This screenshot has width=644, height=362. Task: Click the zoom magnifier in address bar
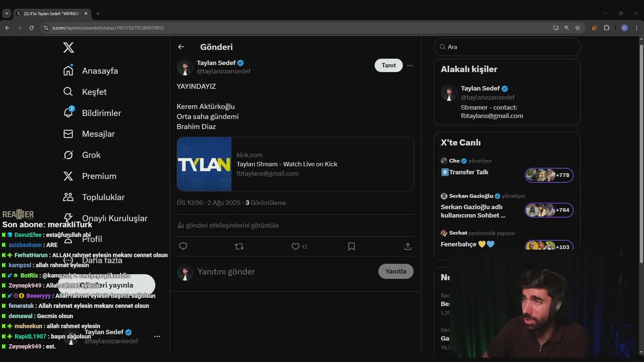point(567,28)
